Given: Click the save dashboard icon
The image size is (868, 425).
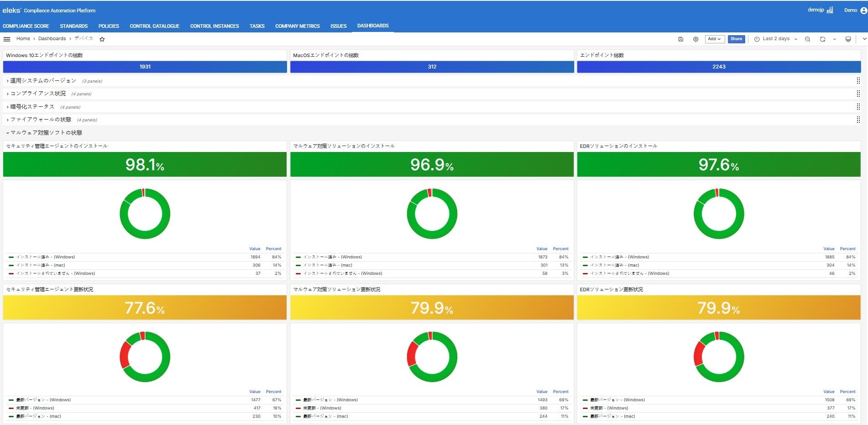Looking at the screenshot, I should click(680, 39).
